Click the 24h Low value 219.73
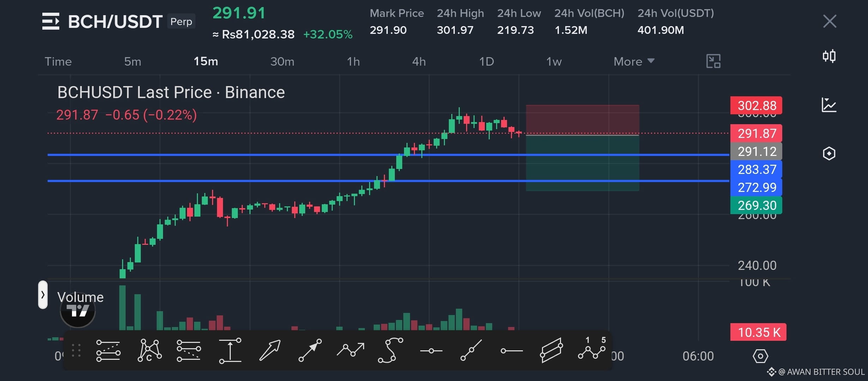The width and height of the screenshot is (868, 381). click(x=516, y=30)
